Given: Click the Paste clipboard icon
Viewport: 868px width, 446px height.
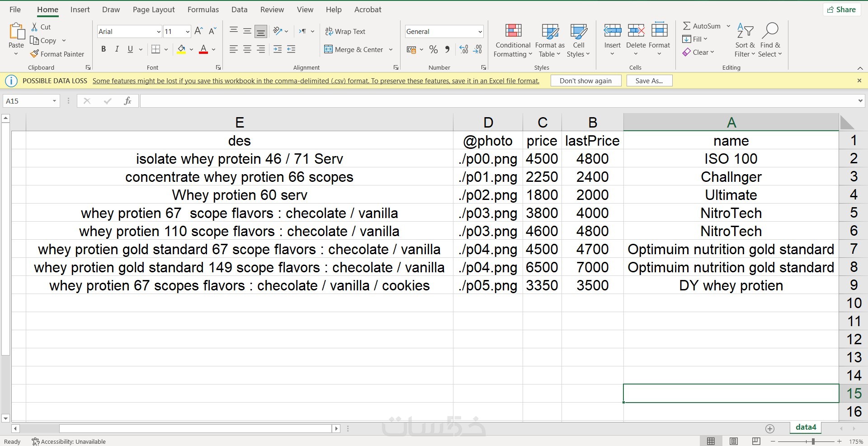Looking at the screenshot, I should 16,31.
